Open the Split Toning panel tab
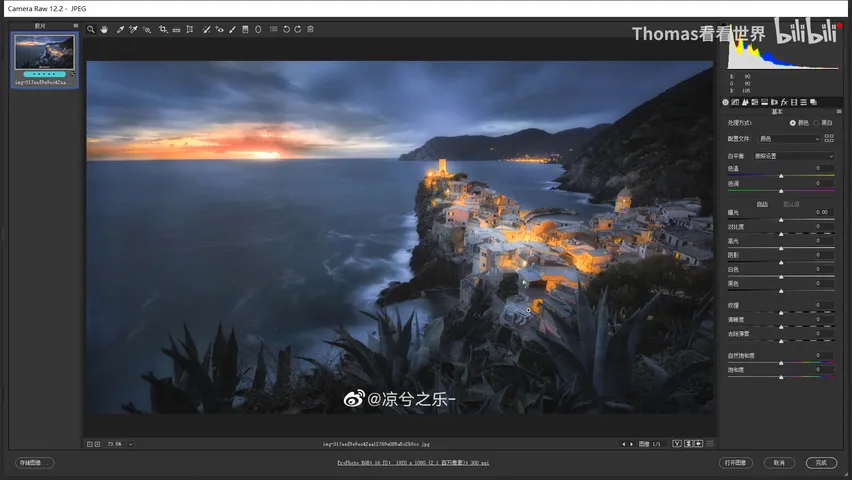Screen dimensions: 852x480 [765, 102]
